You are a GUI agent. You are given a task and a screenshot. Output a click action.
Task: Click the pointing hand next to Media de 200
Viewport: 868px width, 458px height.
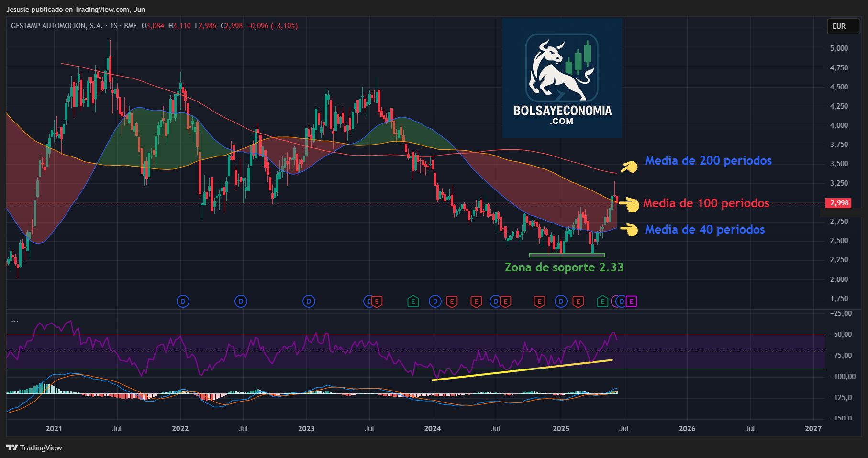tap(629, 167)
